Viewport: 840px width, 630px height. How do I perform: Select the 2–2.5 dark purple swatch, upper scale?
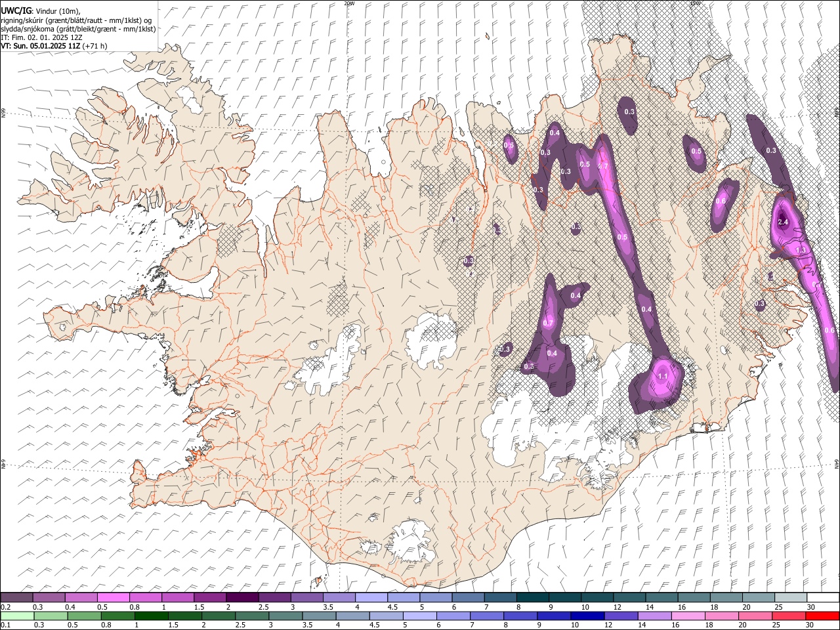click(243, 598)
